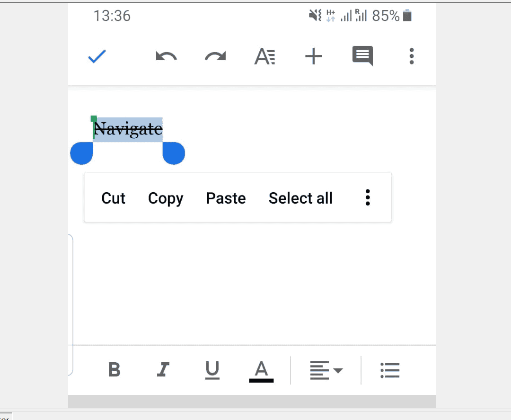
Task: Toggle bold formatting
Action: click(115, 370)
